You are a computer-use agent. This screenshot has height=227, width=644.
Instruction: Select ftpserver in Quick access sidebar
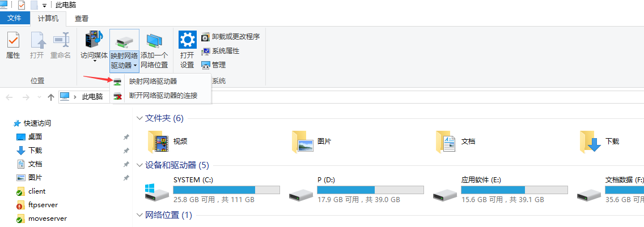pos(43,205)
